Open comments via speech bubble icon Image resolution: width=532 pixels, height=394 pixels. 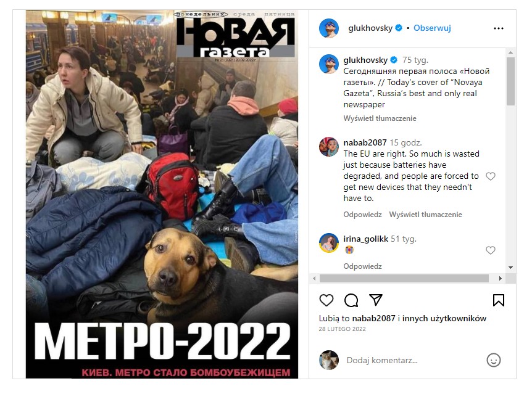tap(351, 300)
